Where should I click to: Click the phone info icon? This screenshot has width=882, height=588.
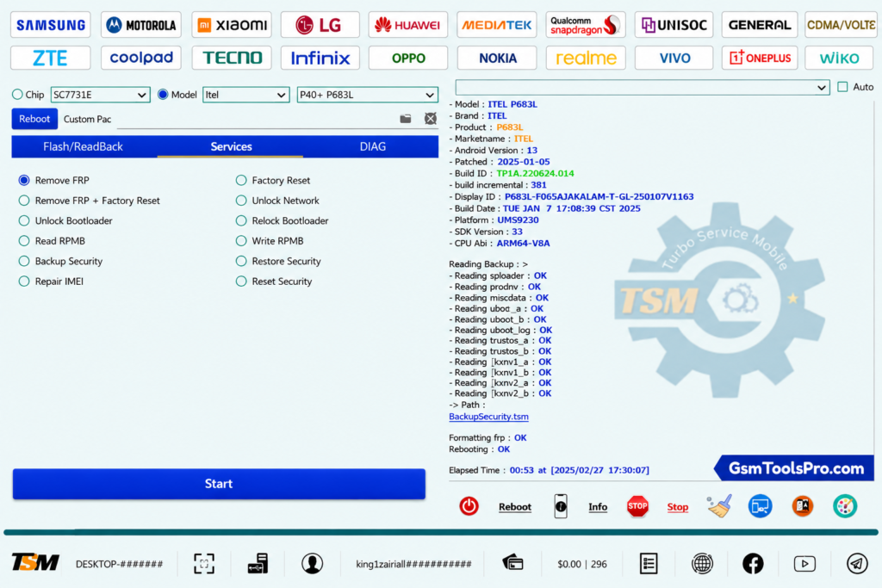[560, 506]
